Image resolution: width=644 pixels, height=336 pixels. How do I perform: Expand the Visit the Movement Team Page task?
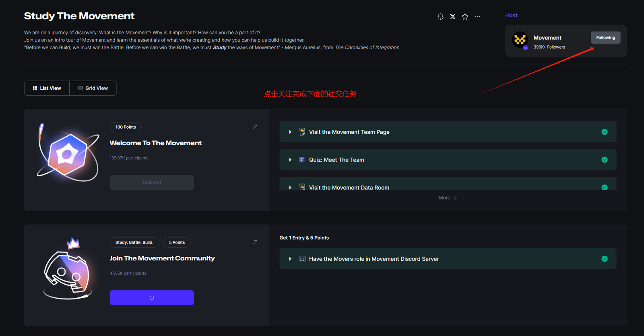point(290,132)
